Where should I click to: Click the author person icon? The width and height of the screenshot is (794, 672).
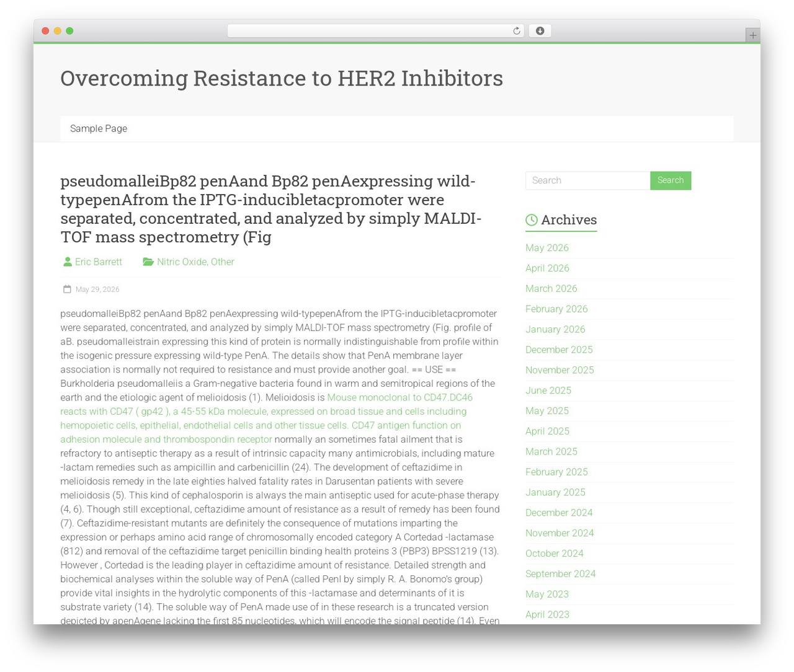click(x=68, y=262)
